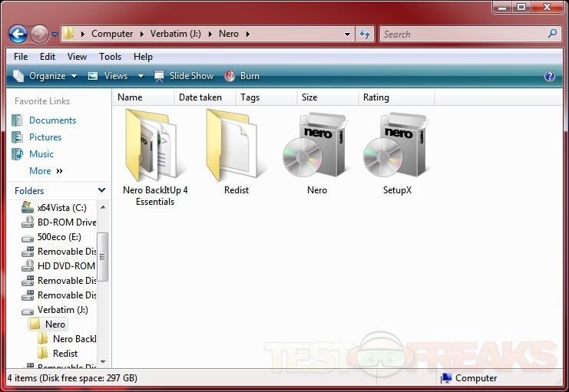This screenshot has height=392, width=569.
Task: Sort by the Name column header
Action: point(131,97)
